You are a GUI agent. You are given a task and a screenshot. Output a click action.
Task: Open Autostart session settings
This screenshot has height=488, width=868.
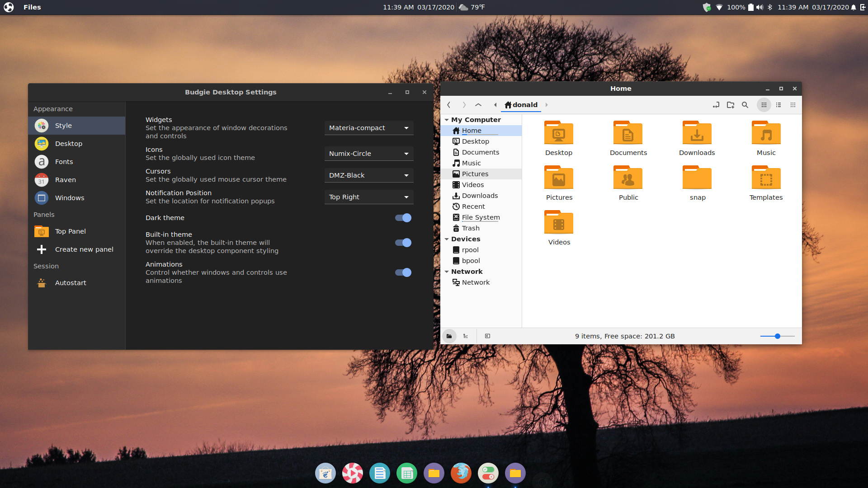click(71, 282)
